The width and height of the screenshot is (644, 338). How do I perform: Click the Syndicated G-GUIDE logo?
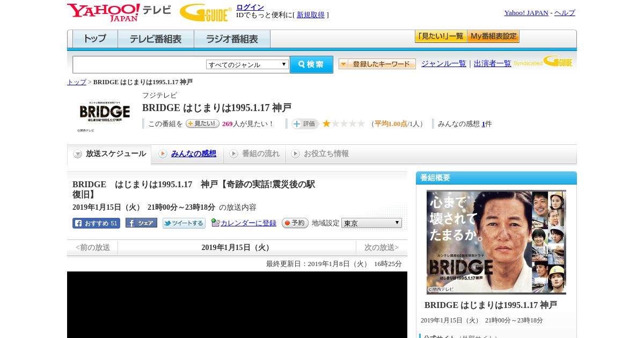point(543,61)
